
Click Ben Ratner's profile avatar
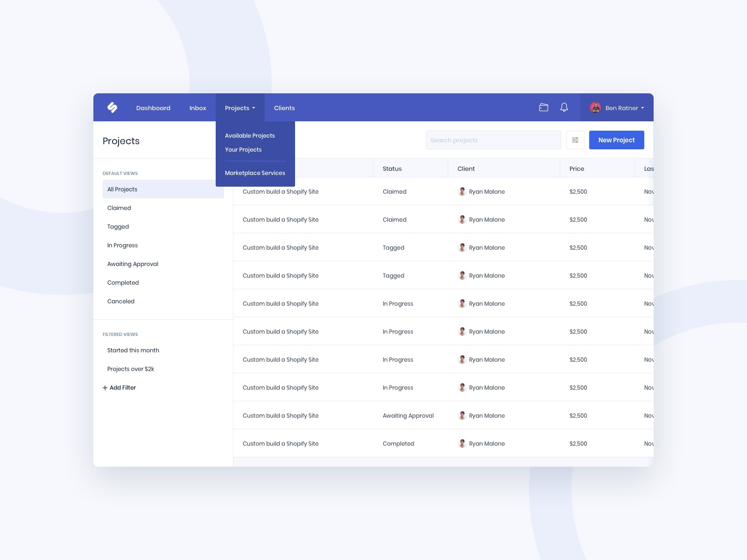(595, 107)
